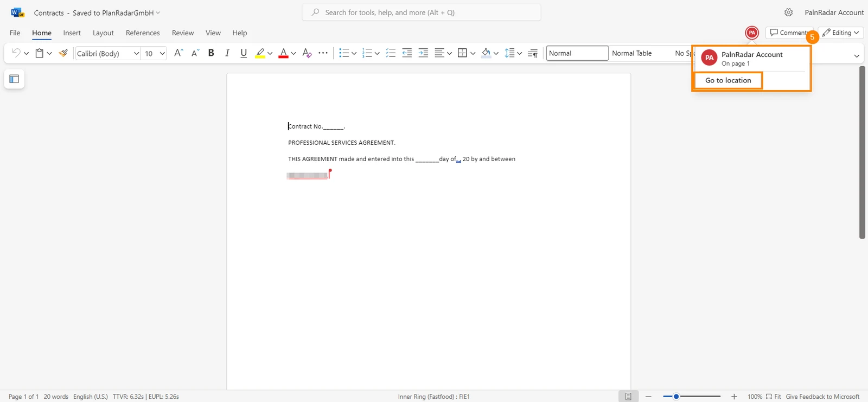This screenshot has width=868, height=402.
Task: Toggle bold formatting
Action: tap(211, 53)
